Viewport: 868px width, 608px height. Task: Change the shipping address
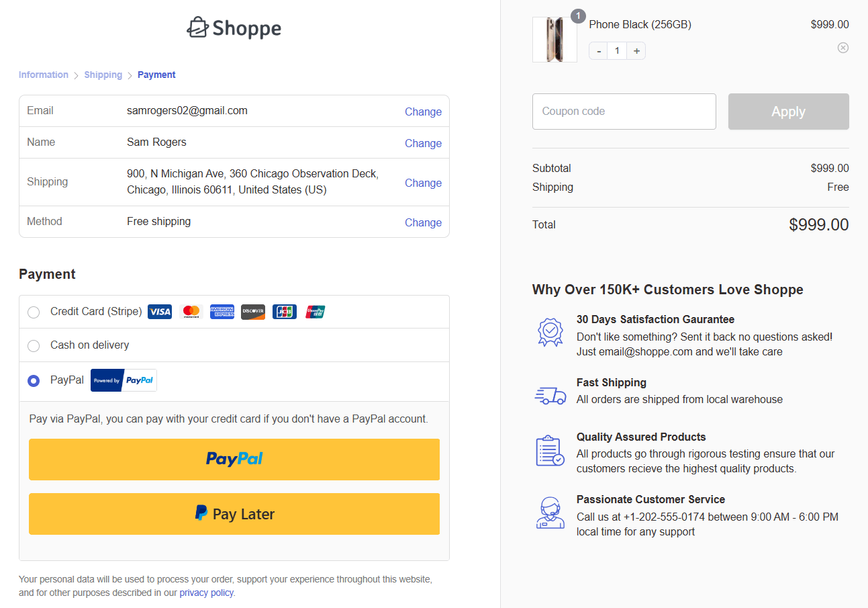[x=423, y=183]
